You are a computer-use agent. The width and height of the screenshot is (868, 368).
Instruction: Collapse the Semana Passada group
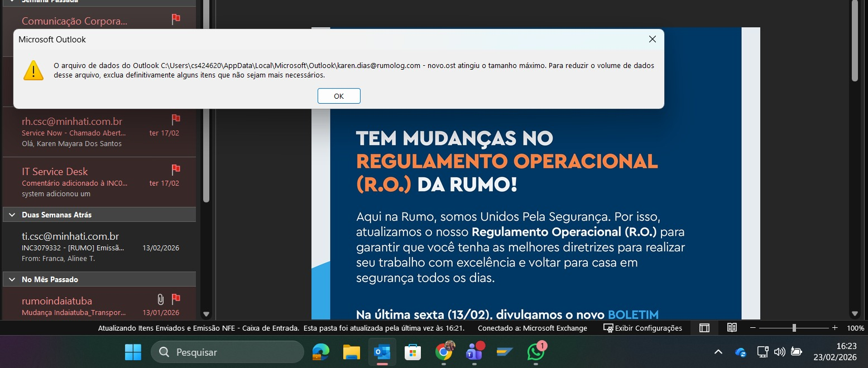pos(11,2)
